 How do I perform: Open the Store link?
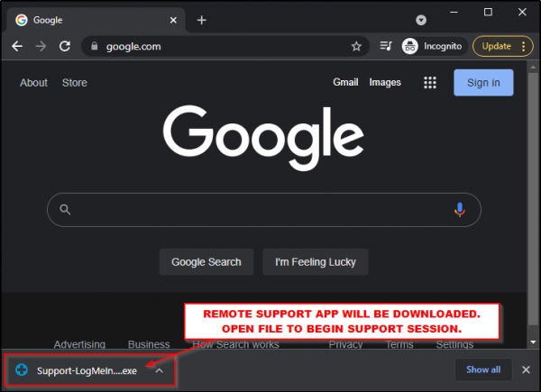(75, 83)
